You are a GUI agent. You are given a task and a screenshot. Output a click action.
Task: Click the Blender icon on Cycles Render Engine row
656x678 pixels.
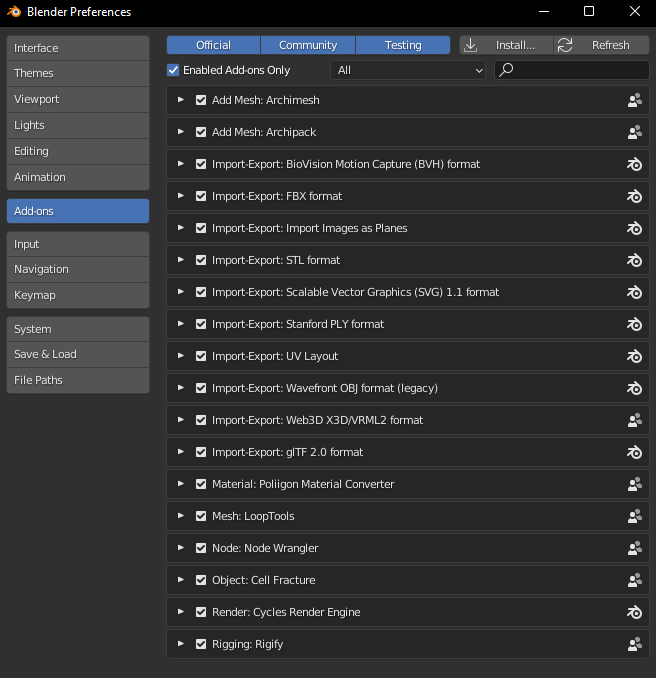pyautogui.click(x=634, y=612)
